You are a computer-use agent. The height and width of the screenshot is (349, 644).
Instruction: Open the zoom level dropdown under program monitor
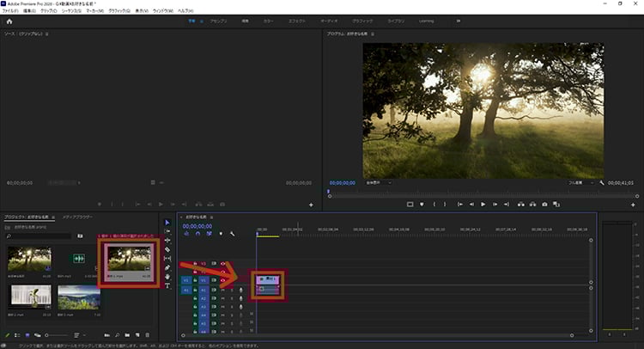pyautogui.click(x=379, y=183)
